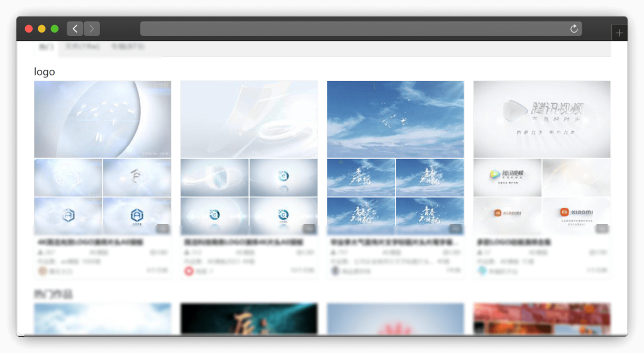Switch to the third tab in the tab strip
The width and height of the screenshot is (644, 353).
pyautogui.click(x=128, y=47)
